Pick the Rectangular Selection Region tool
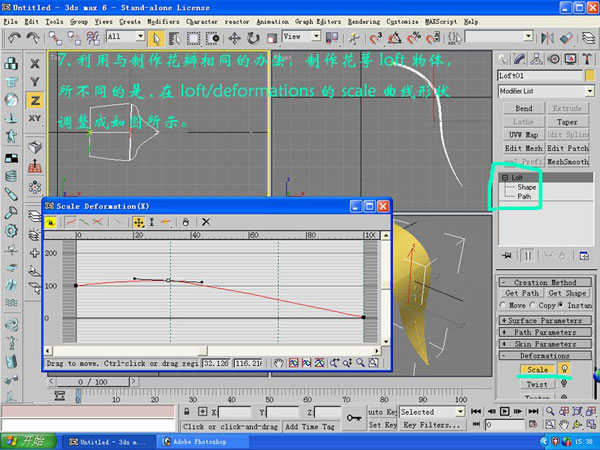The width and height of the screenshot is (600, 450). click(x=193, y=38)
